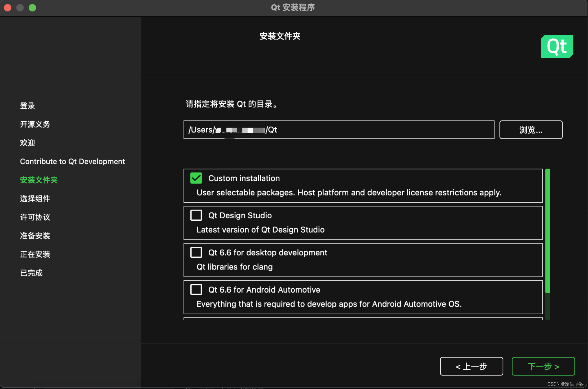Screen dimensions: 588x389
Task: Open Contribute to Qt Development step
Action: [72, 161]
